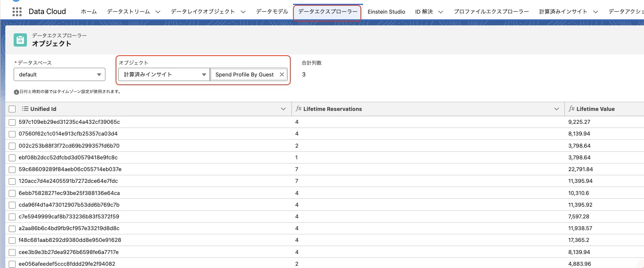Check the row 59c68609289f84aeb06c055714eb037e
Screen dimensions: 644x268
(12, 170)
